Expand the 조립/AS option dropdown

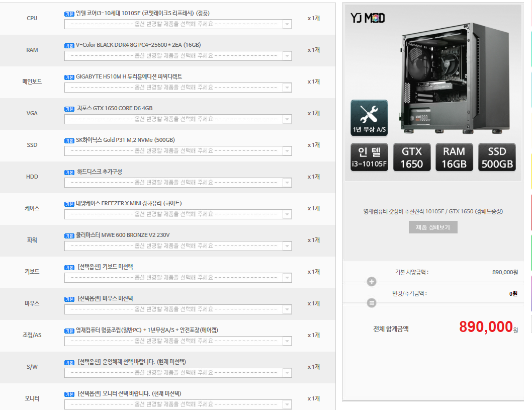tap(178, 341)
